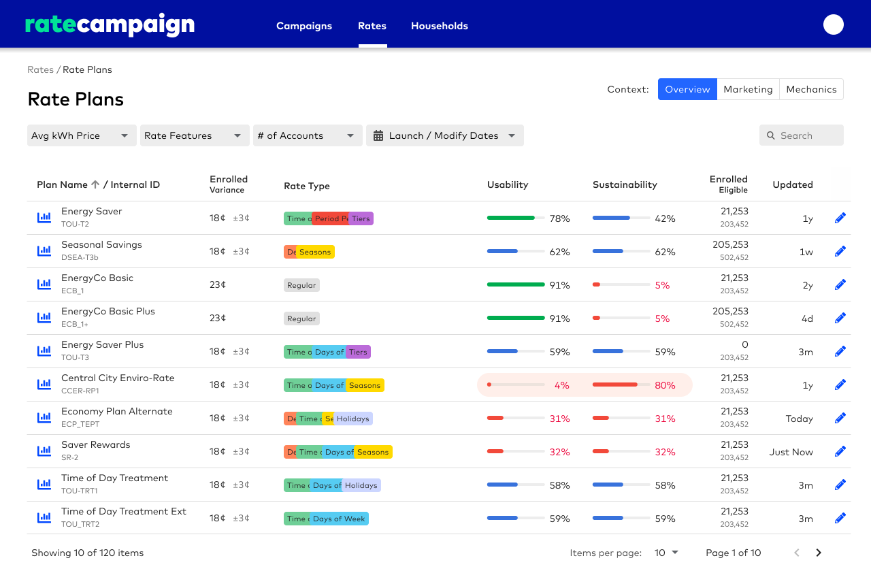Click the chart icon for Energy Saver

point(44,218)
